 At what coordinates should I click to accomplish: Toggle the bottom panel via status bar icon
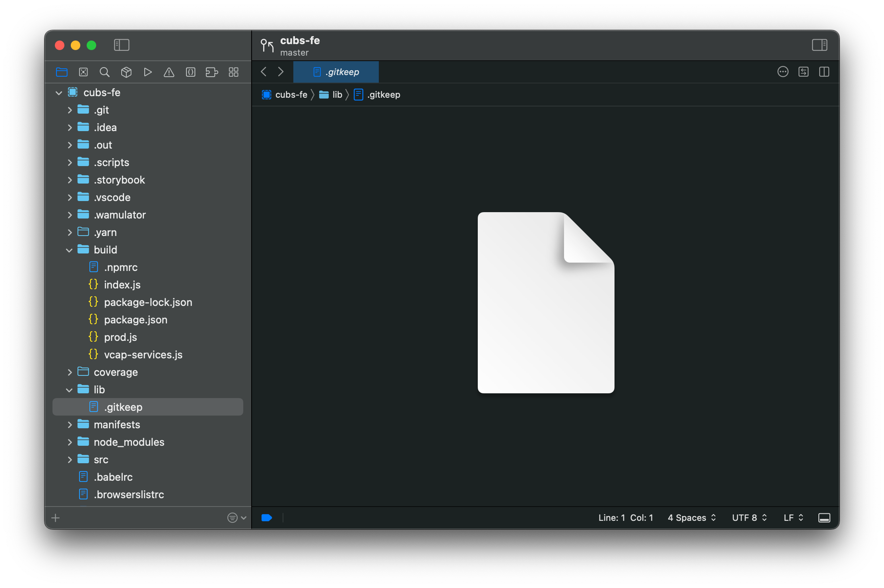(825, 518)
